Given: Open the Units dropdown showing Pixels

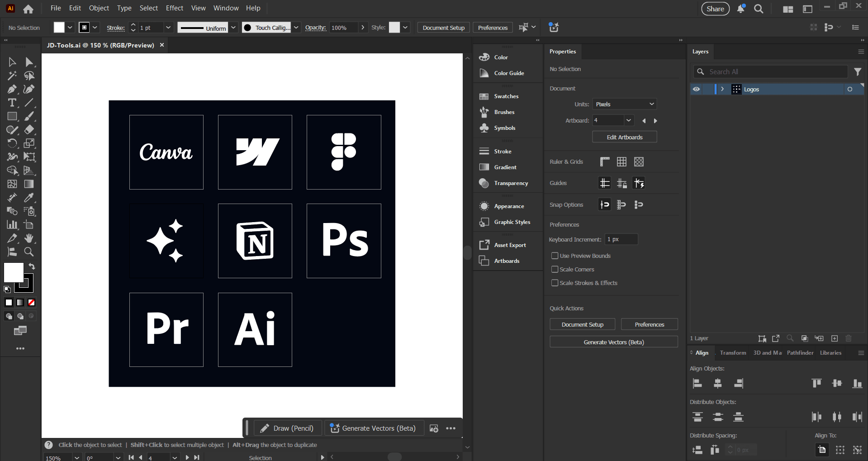Looking at the screenshot, I should click(x=624, y=104).
